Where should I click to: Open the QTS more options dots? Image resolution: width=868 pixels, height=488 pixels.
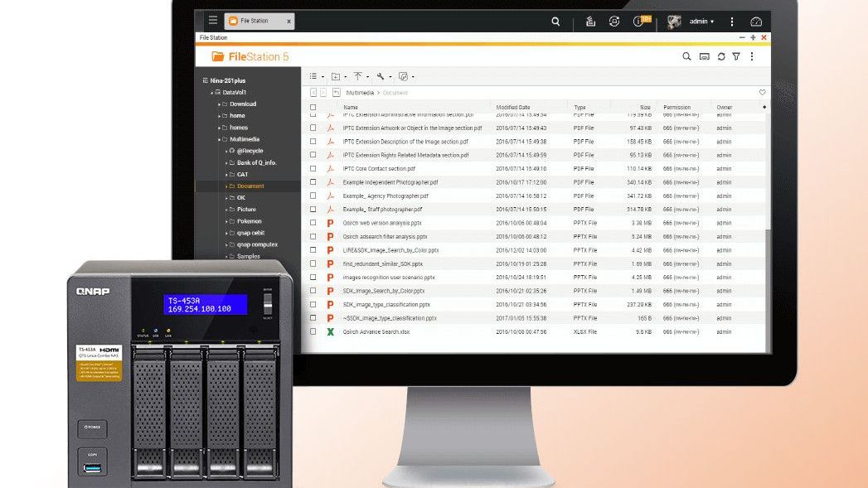[732, 22]
